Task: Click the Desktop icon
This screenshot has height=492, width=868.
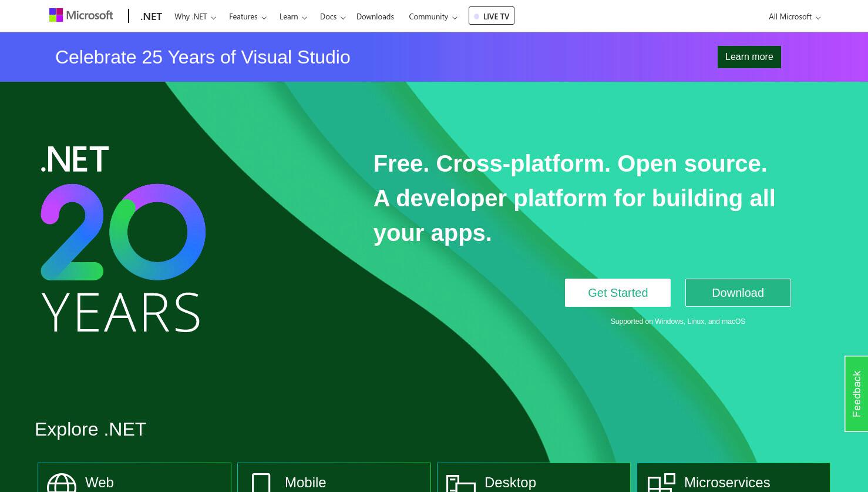Action: [x=461, y=483]
